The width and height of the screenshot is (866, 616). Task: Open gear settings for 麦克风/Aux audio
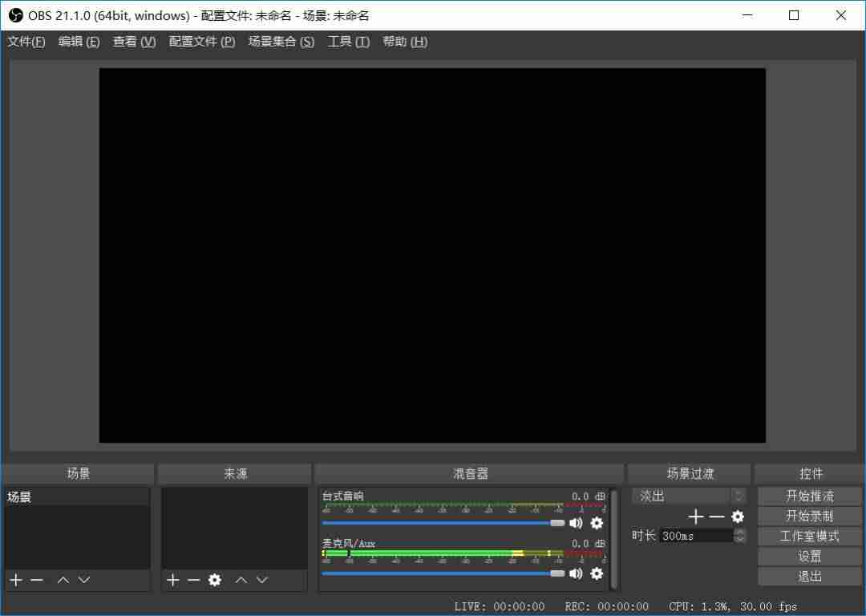tap(597, 573)
